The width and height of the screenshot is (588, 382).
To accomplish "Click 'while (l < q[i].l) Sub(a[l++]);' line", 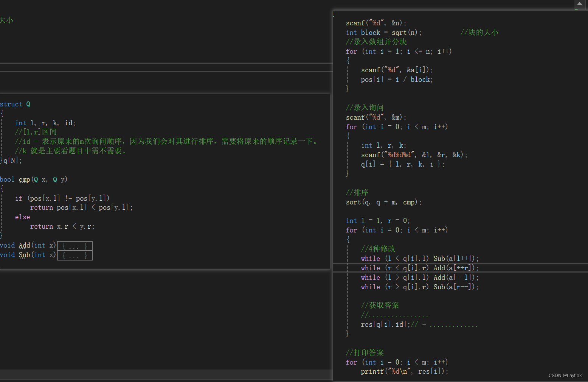I will [420, 259].
